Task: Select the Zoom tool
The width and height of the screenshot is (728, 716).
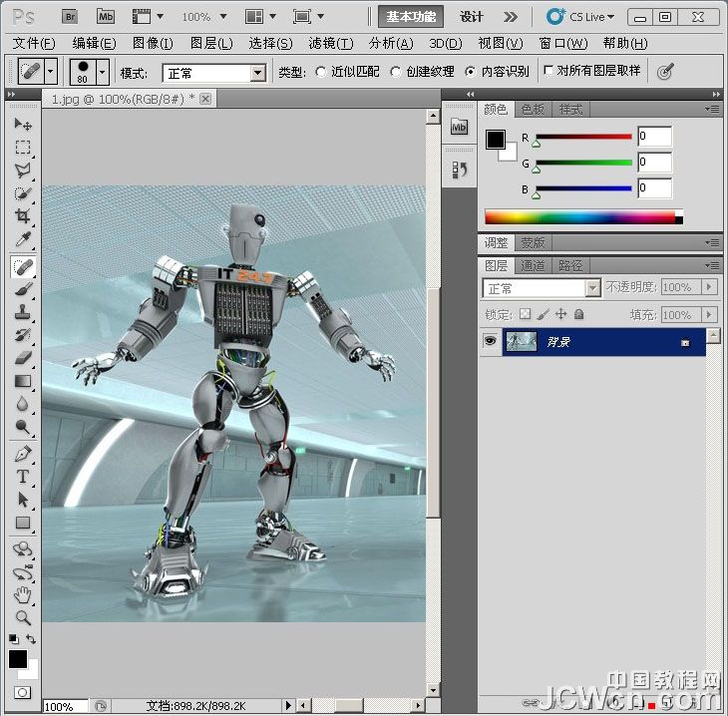Action: [22, 617]
